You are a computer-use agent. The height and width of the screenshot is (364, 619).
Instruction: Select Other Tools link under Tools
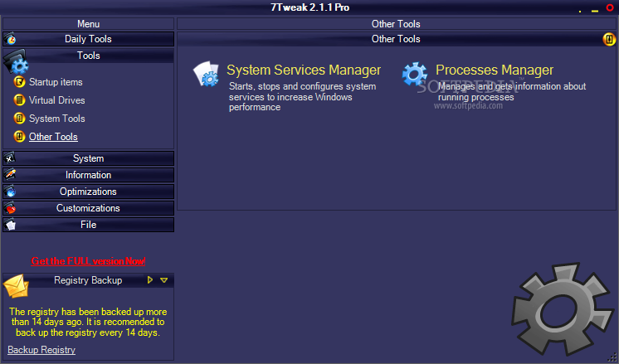coord(53,137)
